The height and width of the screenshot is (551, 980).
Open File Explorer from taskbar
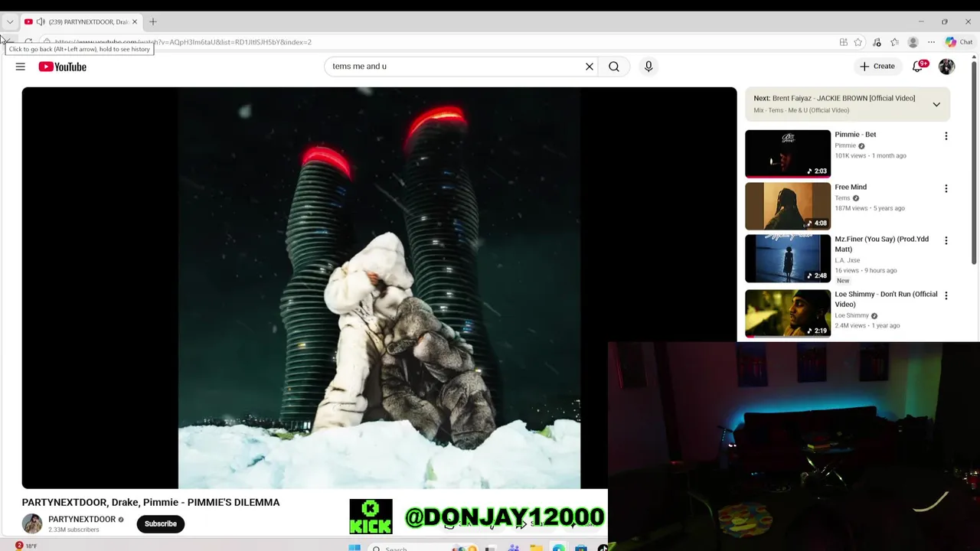(536, 548)
